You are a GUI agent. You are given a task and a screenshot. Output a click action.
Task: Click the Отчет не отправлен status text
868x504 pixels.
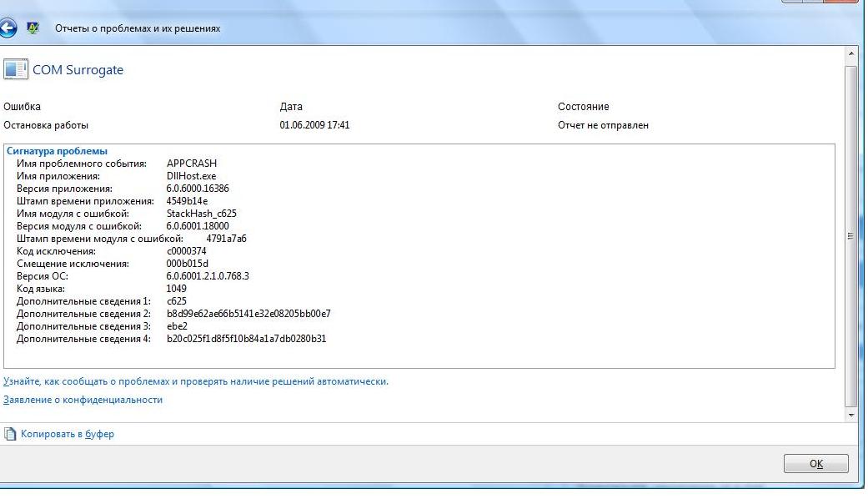tap(603, 125)
